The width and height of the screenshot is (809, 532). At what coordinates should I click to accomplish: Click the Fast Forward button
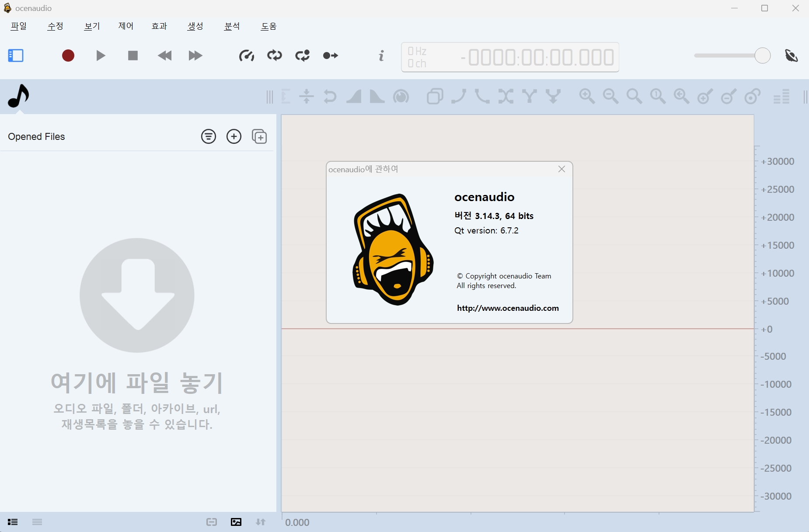(195, 56)
